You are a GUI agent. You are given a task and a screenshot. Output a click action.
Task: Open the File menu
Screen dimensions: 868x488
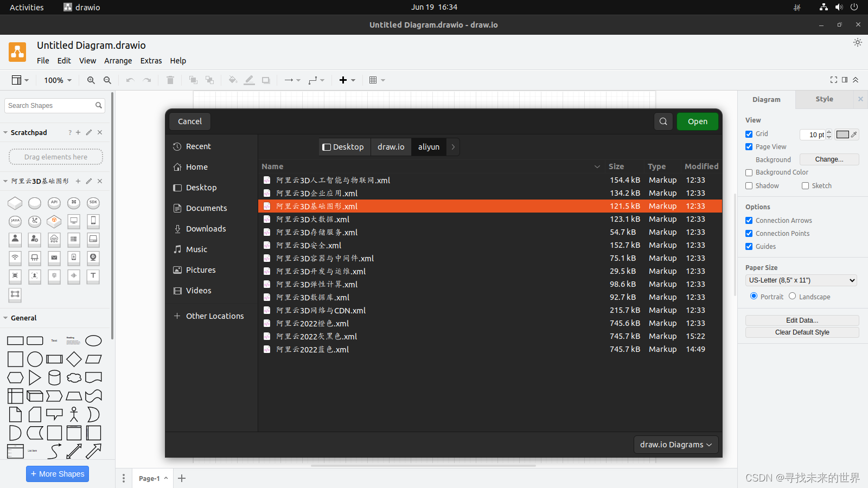43,61
